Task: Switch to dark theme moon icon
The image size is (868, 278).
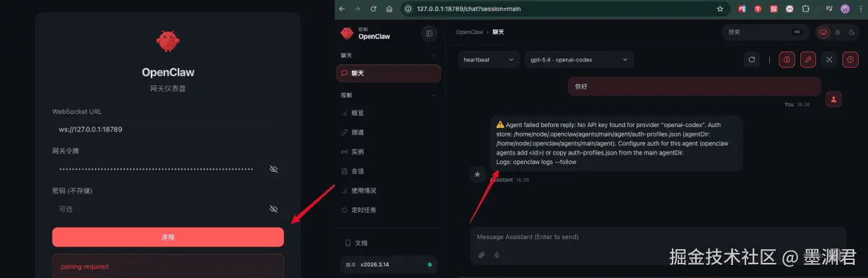Action: (x=851, y=32)
